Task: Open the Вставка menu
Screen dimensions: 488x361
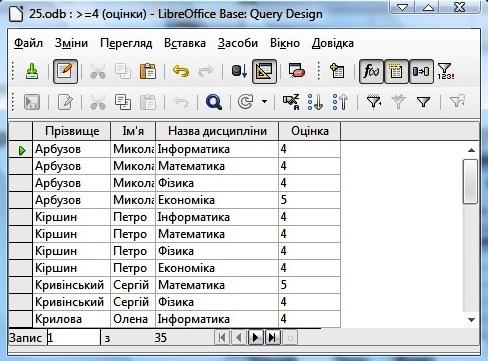Action: point(185,43)
